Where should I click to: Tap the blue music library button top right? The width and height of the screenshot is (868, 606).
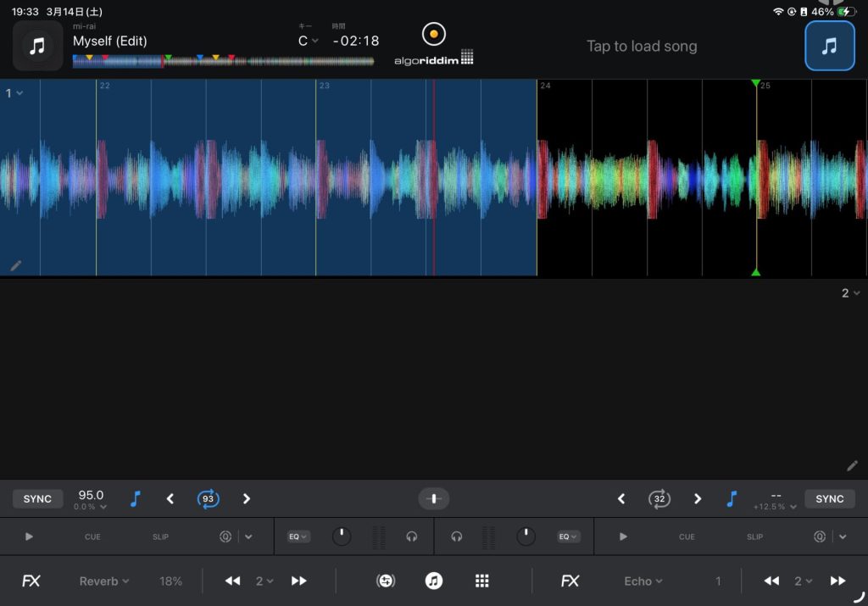click(829, 46)
